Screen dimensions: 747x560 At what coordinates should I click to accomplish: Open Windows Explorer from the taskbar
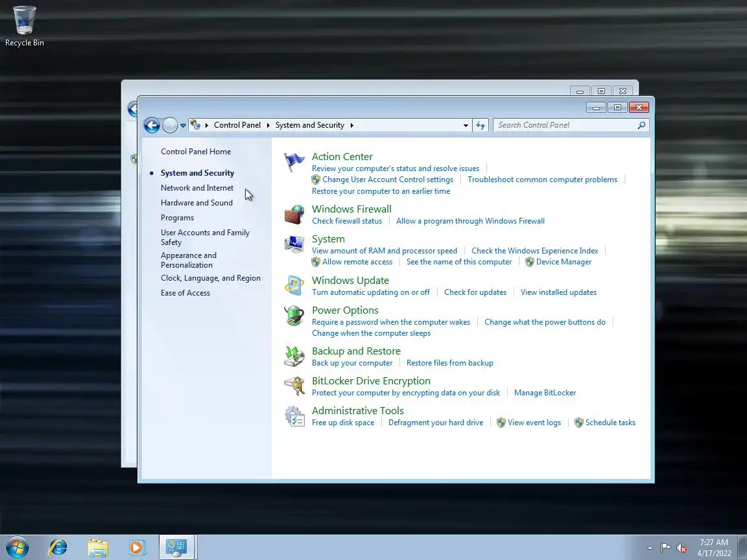point(98,548)
